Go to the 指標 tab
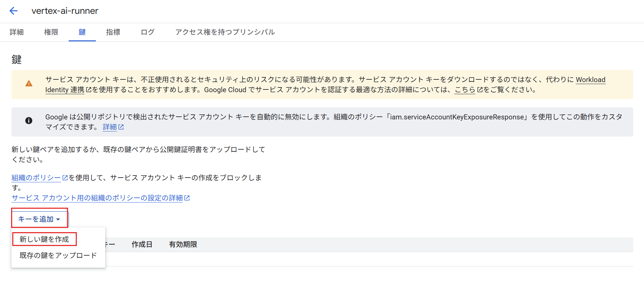 113,32
